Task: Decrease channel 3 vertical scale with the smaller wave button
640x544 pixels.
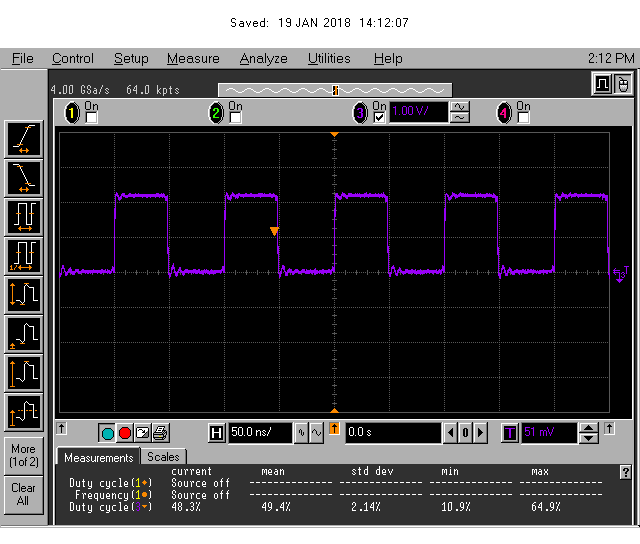Action: point(460,118)
